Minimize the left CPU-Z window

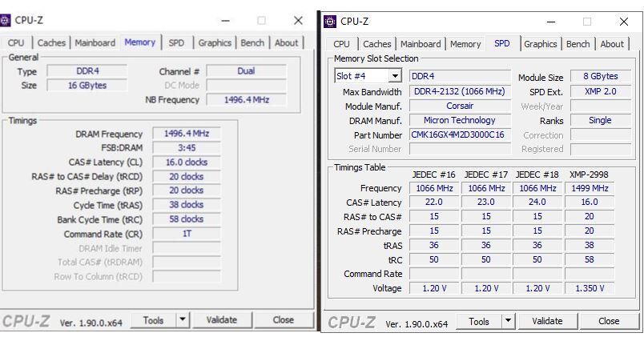coord(226,21)
